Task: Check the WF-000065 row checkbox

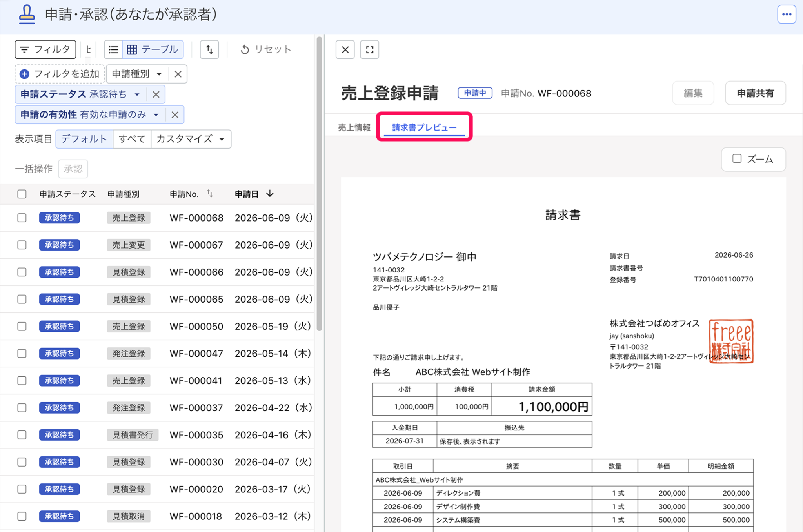Action: pyautogui.click(x=22, y=299)
